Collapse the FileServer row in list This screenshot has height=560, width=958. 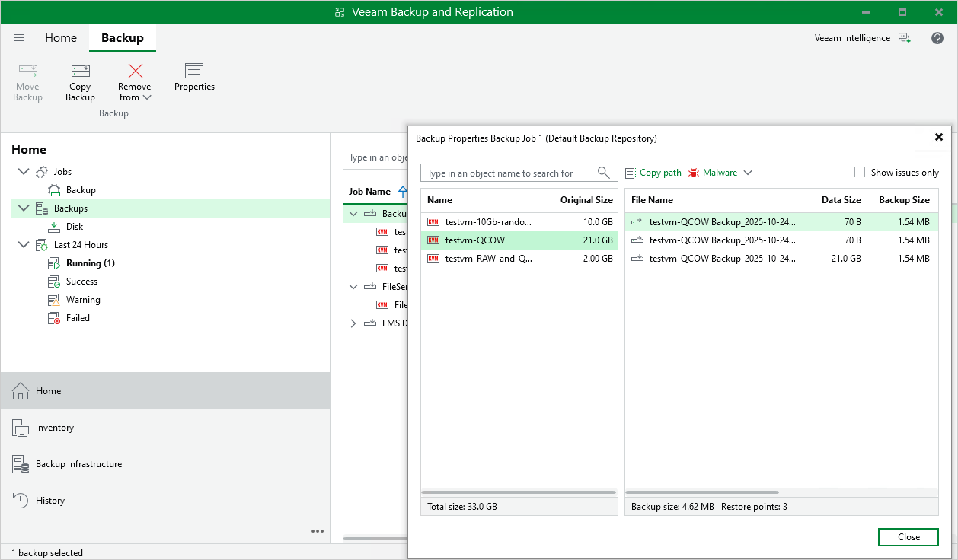[x=353, y=287]
